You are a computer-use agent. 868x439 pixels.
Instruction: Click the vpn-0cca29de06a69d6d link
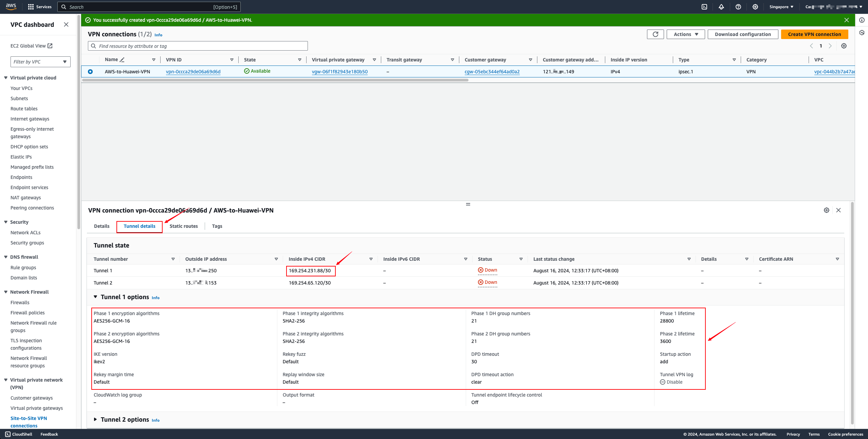click(193, 71)
